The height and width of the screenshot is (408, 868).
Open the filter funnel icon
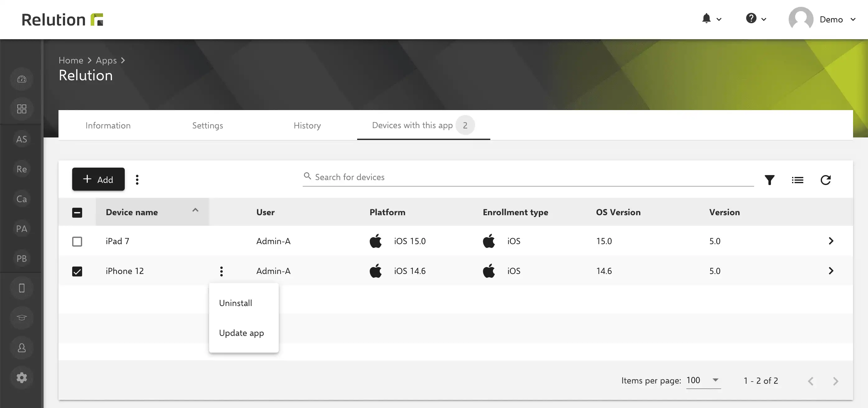(x=769, y=180)
